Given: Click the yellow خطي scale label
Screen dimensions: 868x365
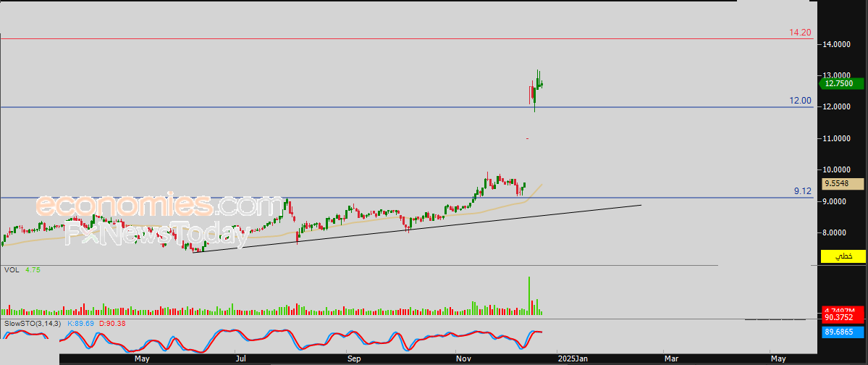Looking at the screenshot, I should click(x=843, y=256).
